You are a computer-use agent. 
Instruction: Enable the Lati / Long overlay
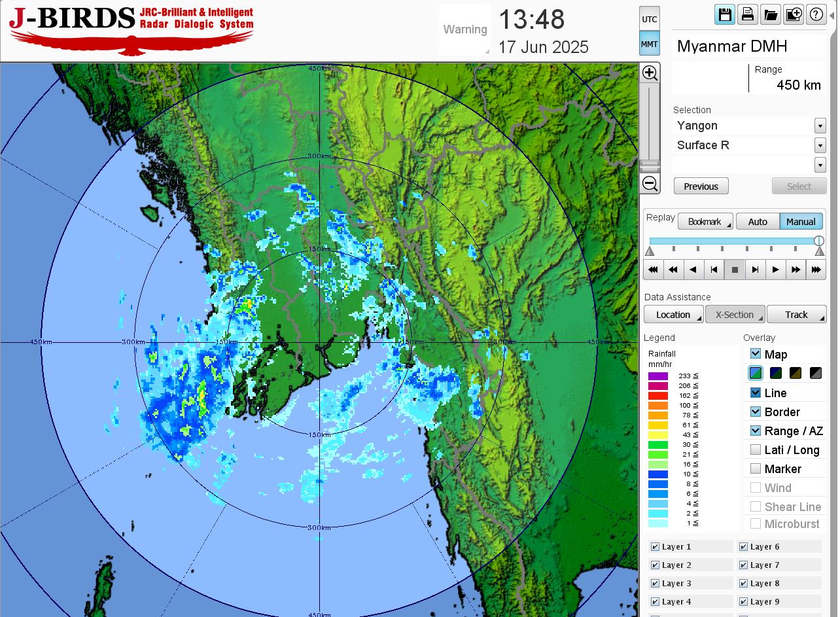[x=756, y=450]
